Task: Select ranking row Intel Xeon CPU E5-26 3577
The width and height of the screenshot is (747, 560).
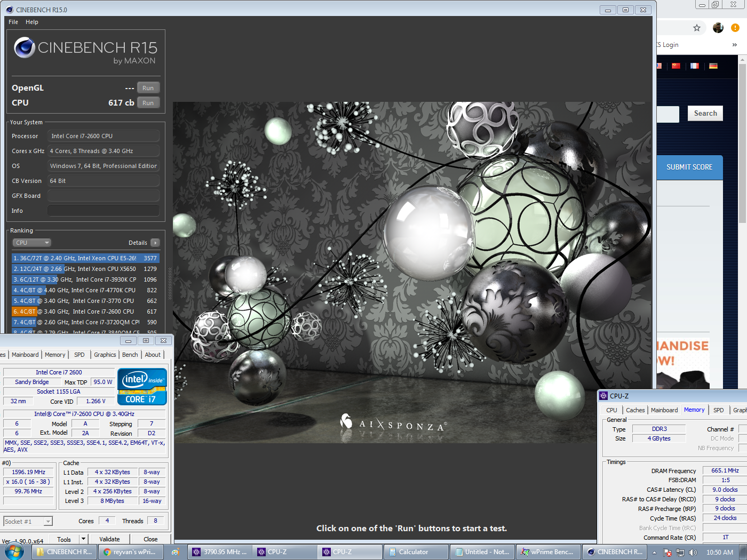Action: tap(86, 258)
